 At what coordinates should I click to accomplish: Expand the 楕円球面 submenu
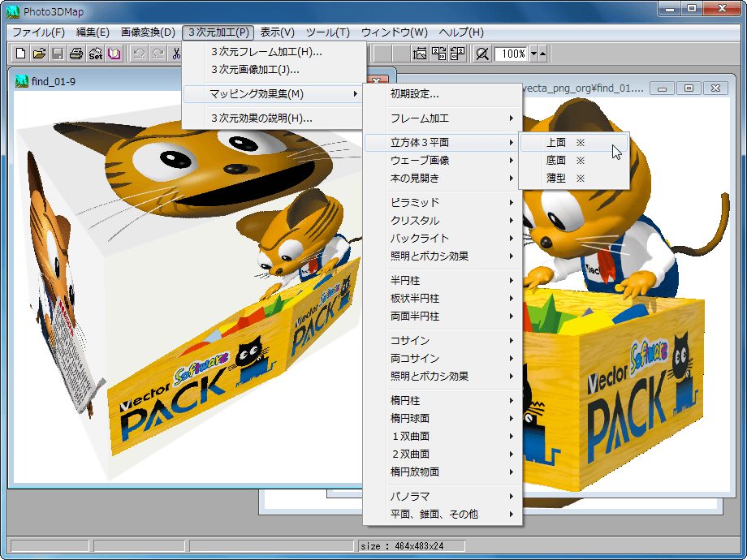[x=443, y=419]
